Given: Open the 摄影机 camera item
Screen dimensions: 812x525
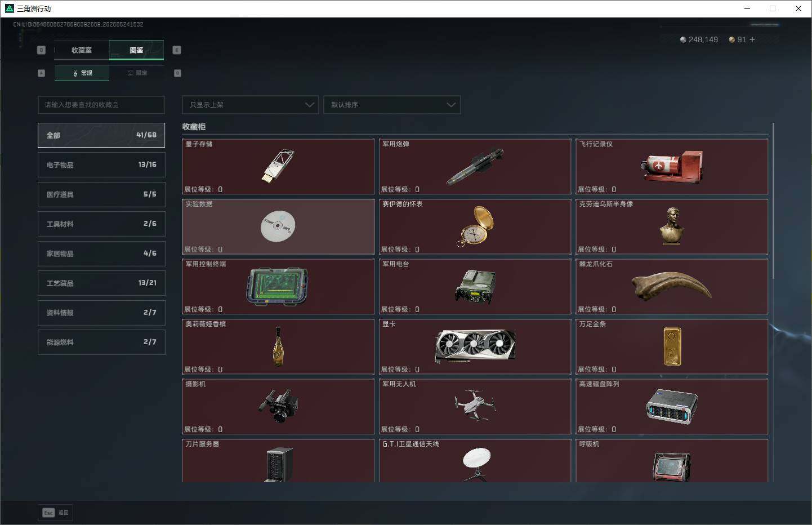Looking at the screenshot, I should coord(278,406).
